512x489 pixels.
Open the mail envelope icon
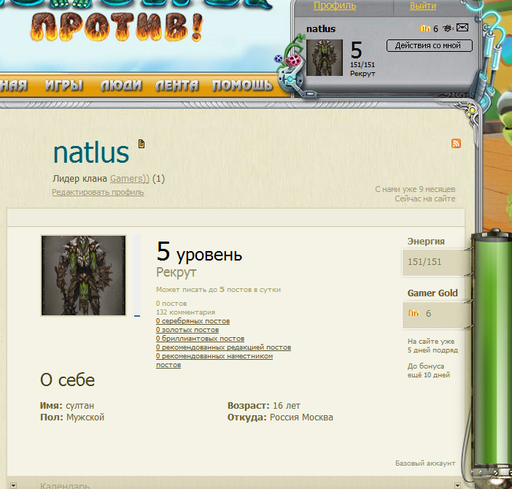tap(462, 27)
